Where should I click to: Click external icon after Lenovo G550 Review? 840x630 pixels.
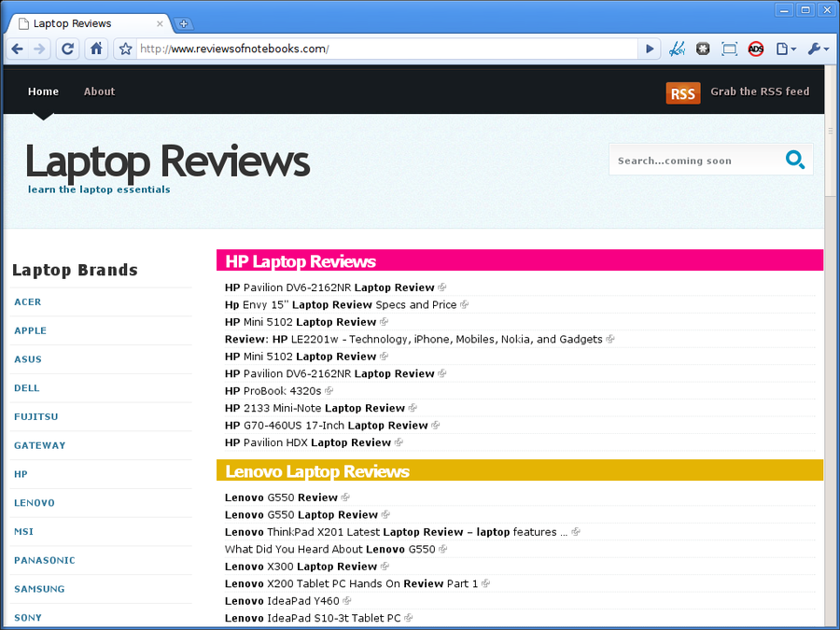coord(345,497)
